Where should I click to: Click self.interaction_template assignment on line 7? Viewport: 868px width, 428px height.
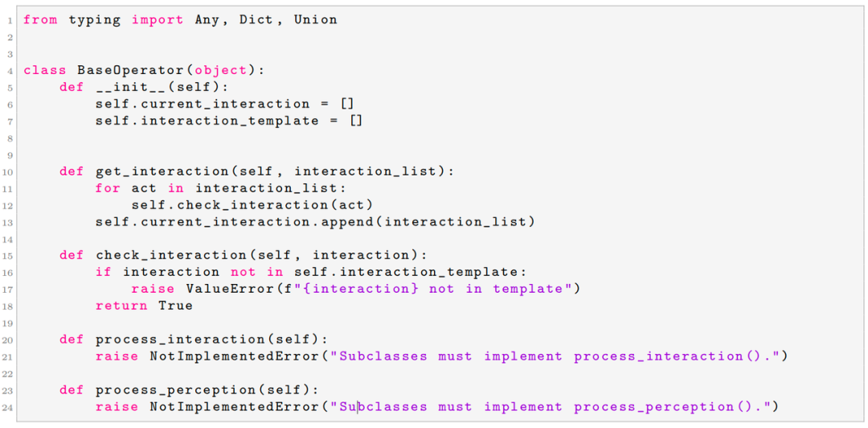pos(229,121)
